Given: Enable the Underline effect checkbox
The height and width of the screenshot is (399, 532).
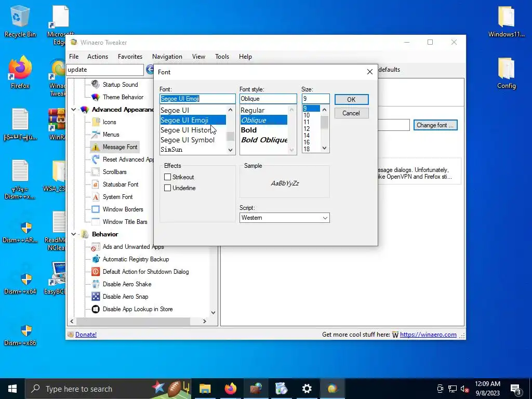Looking at the screenshot, I should [x=167, y=188].
